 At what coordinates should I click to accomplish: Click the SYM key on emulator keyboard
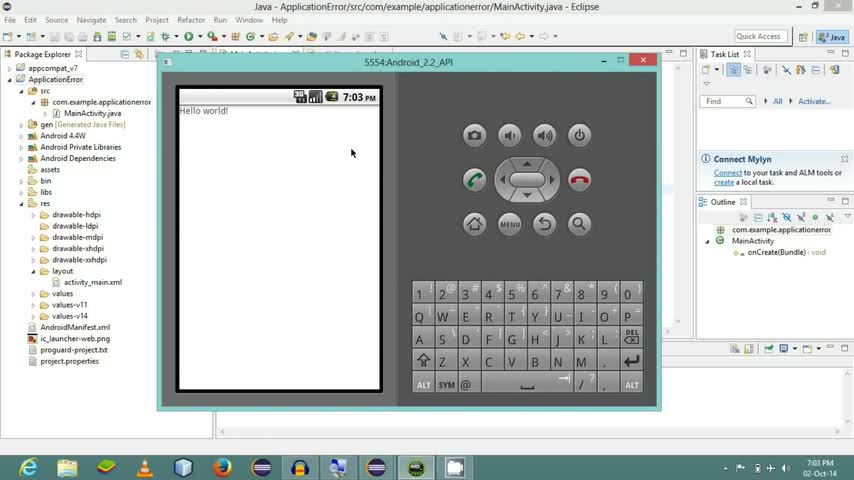446,384
